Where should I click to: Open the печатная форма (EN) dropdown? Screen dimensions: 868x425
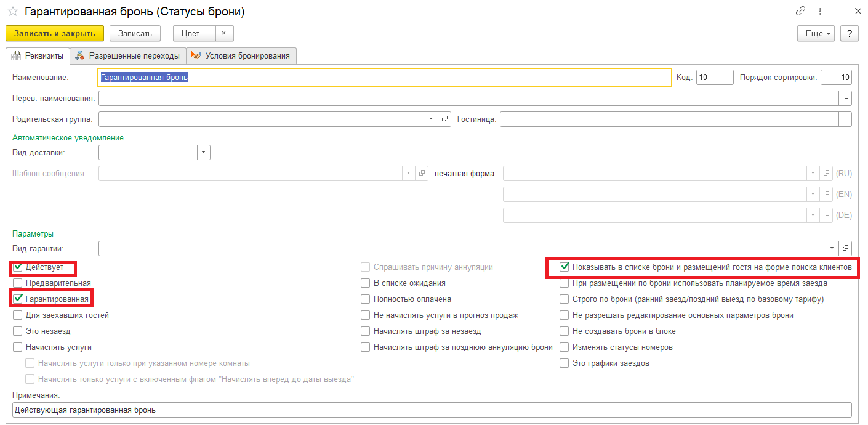click(813, 194)
